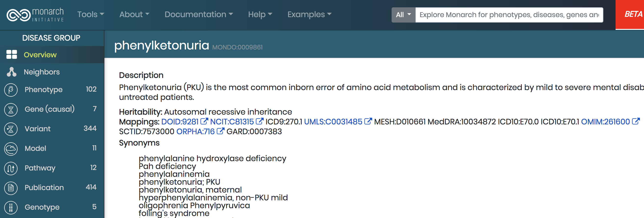Viewport: 644px width, 218px height.
Task: Open the Tools dropdown menu
Action: [90, 14]
